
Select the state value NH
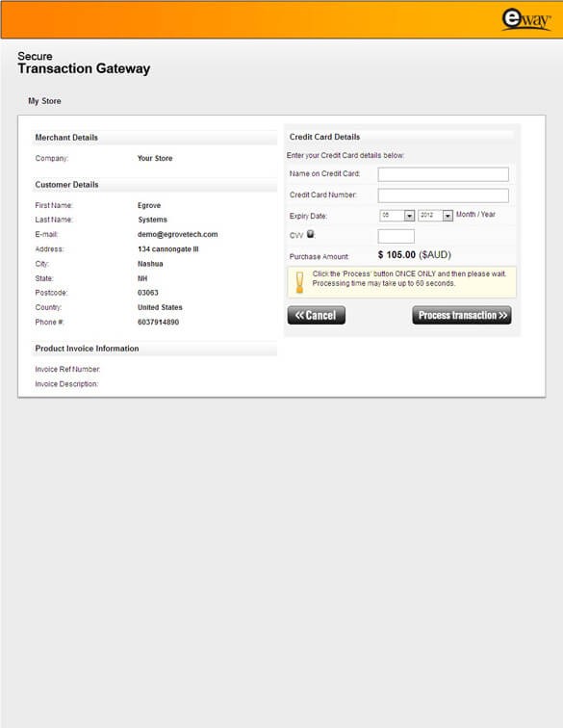click(142, 278)
